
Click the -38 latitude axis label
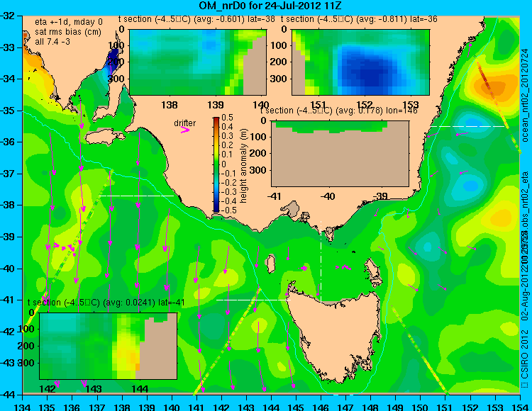click(8, 205)
